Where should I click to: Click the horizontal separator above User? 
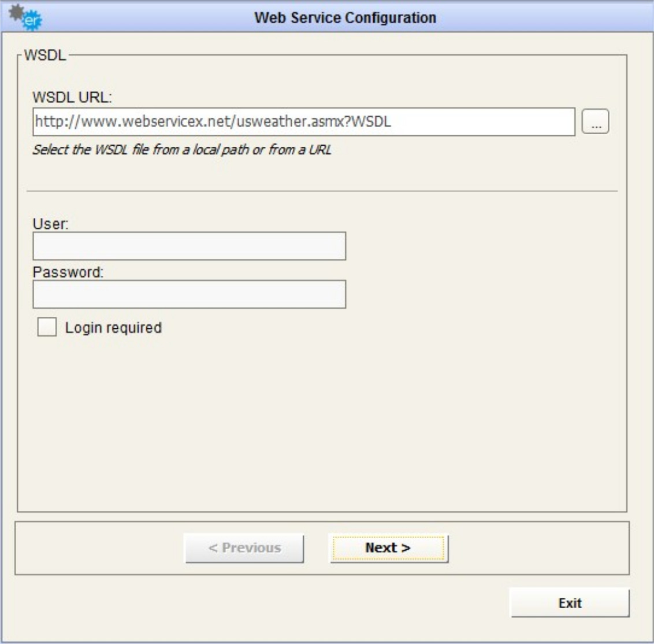point(322,191)
